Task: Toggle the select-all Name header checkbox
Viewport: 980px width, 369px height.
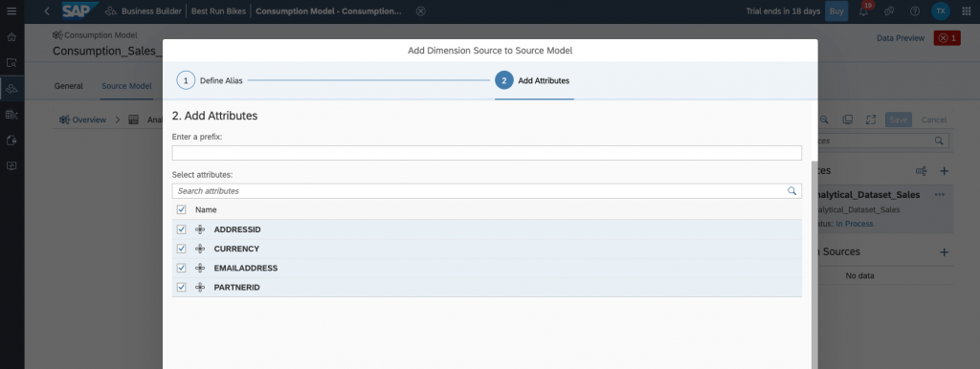Action: (x=181, y=209)
